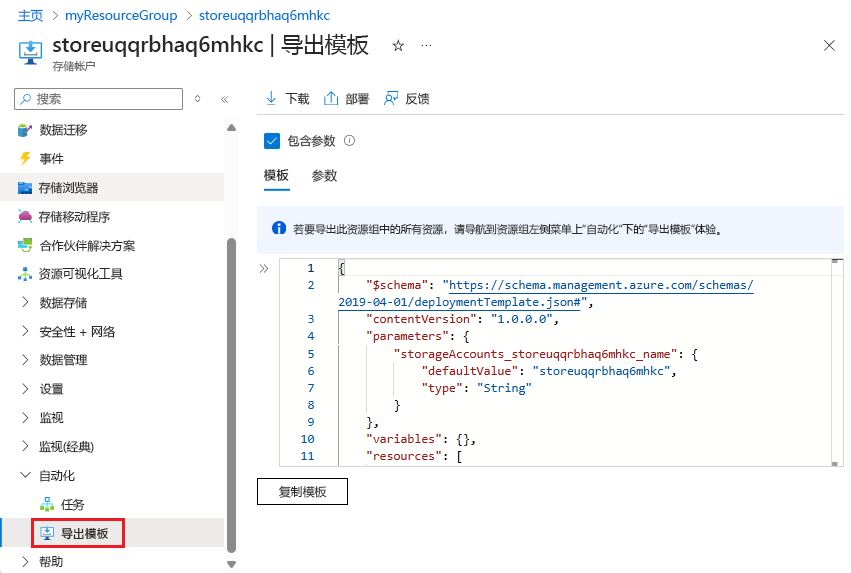This screenshot has width=851, height=573.
Task: Switch to the 参数 tab
Action: [324, 175]
